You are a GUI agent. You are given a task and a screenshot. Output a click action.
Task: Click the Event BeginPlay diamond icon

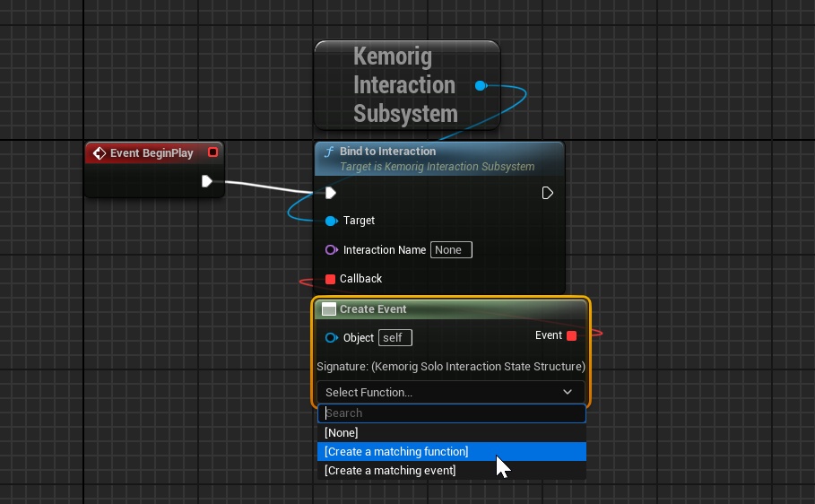[100, 153]
